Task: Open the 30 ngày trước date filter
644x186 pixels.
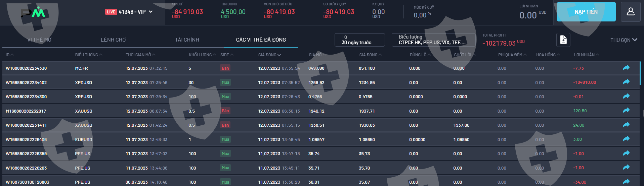Action: coord(359,40)
